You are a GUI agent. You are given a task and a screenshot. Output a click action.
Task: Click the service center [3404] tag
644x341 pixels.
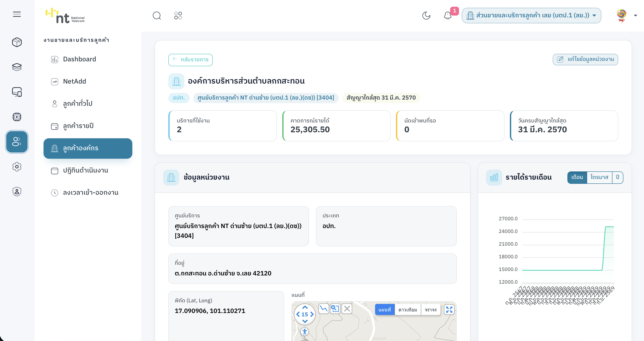pyautogui.click(x=266, y=98)
